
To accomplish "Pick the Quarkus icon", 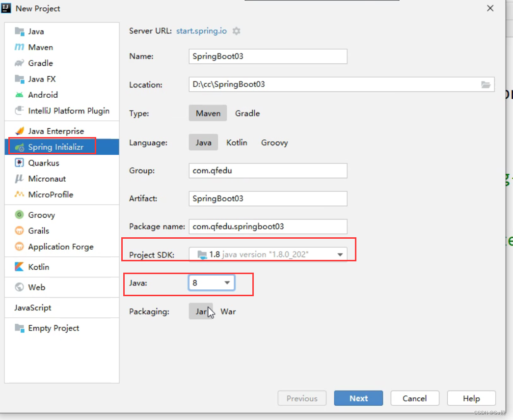I will coord(19,163).
